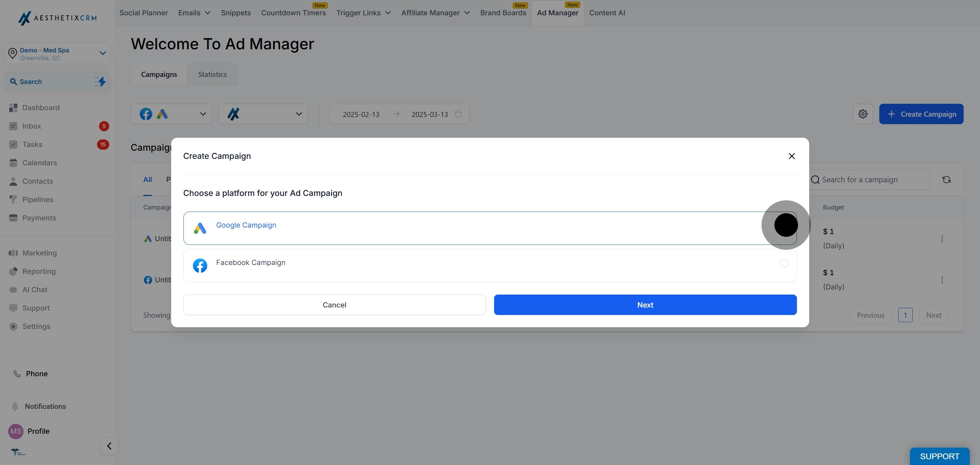980x465 pixels.
Task: Click the Budget column header
Action: 833,207
